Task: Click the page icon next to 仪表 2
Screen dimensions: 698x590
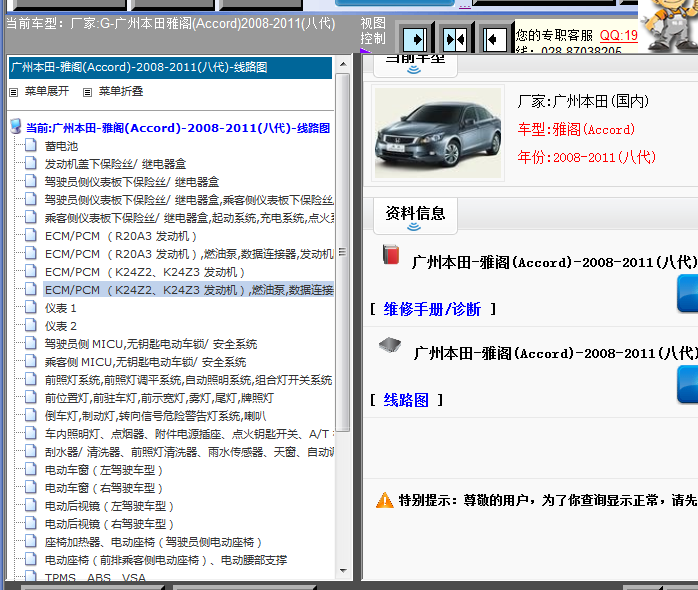Action: click(31, 326)
